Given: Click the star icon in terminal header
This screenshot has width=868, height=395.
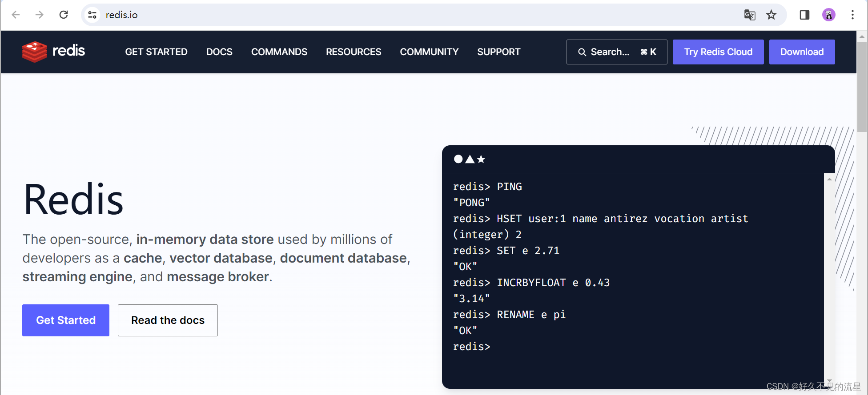Looking at the screenshot, I should (x=481, y=159).
